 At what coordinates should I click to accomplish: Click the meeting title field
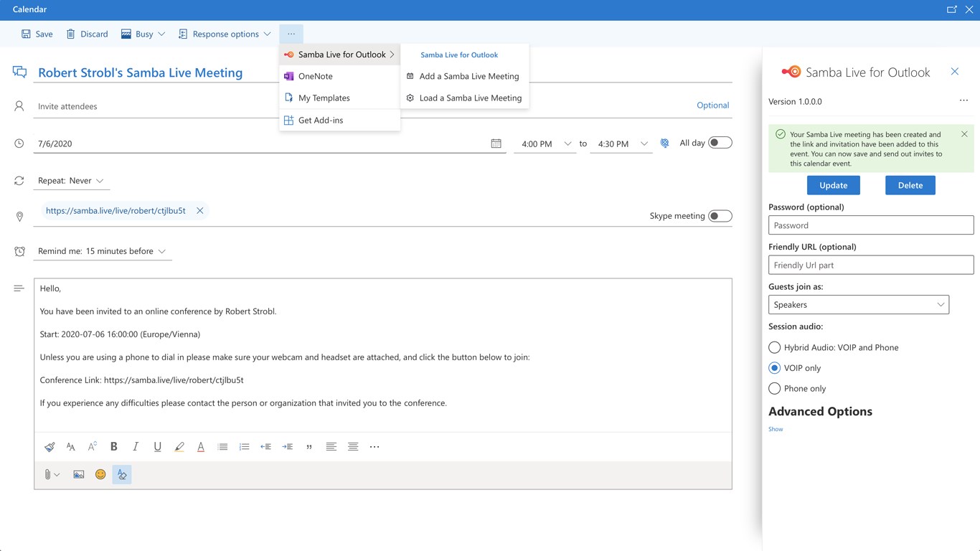tap(383, 72)
